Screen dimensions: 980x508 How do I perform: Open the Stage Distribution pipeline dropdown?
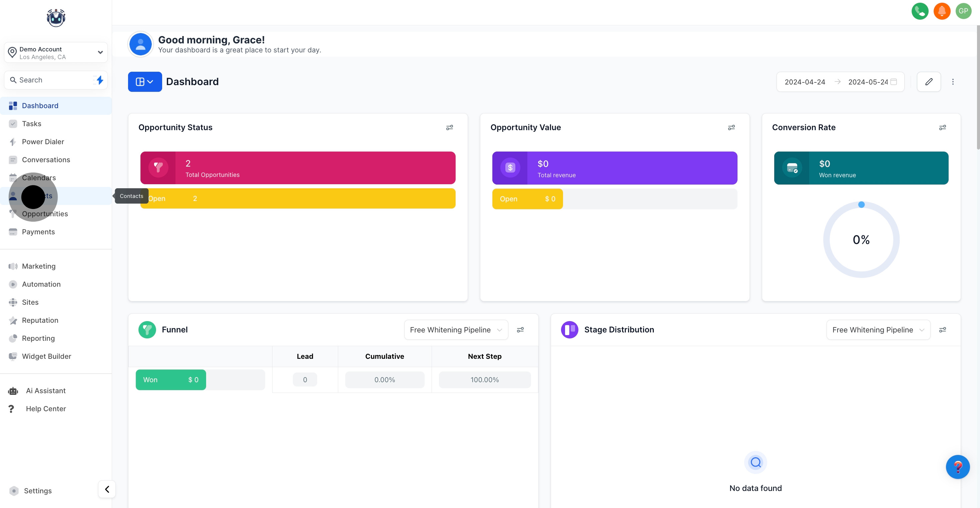pos(878,330)
